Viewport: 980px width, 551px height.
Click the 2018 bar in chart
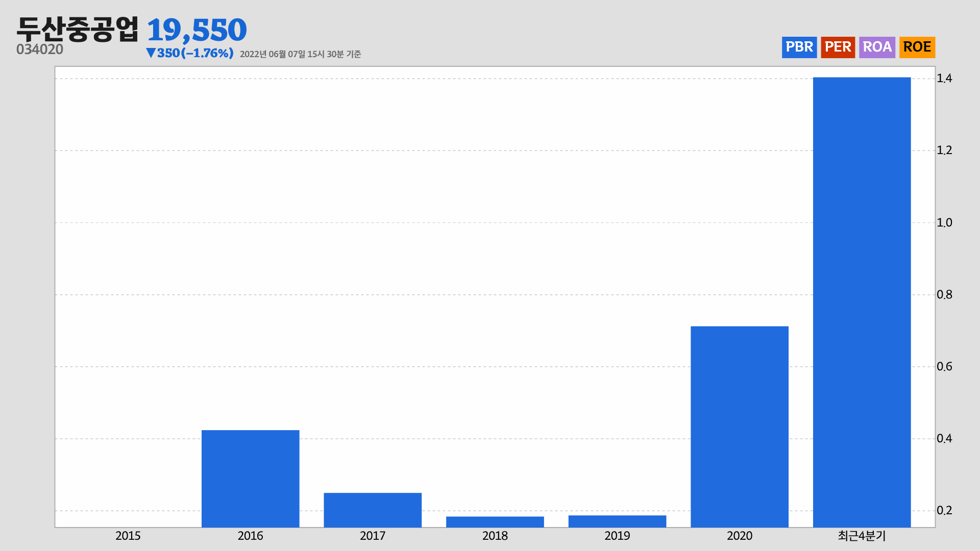495,522
